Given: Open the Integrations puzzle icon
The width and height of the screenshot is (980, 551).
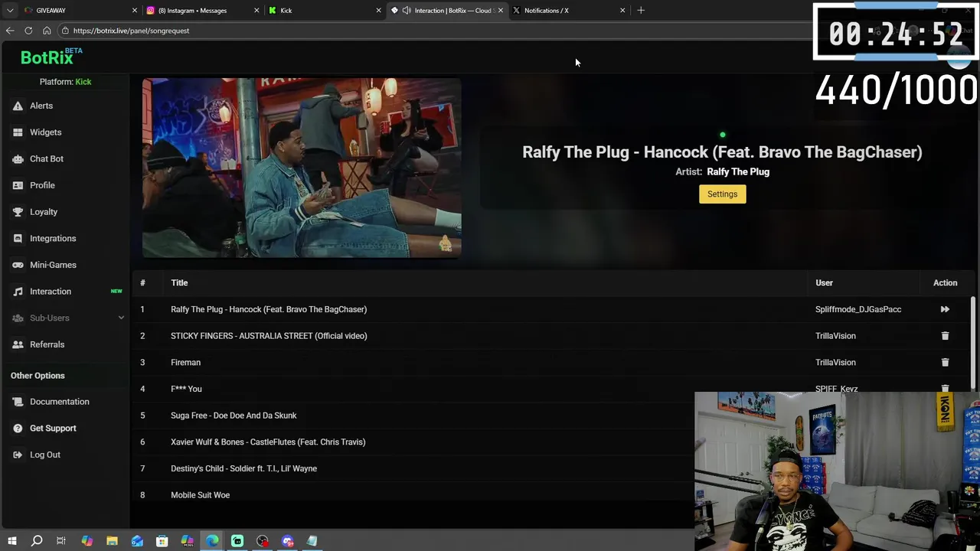Looking at the screenshot, I should click(x=18, y=238).
